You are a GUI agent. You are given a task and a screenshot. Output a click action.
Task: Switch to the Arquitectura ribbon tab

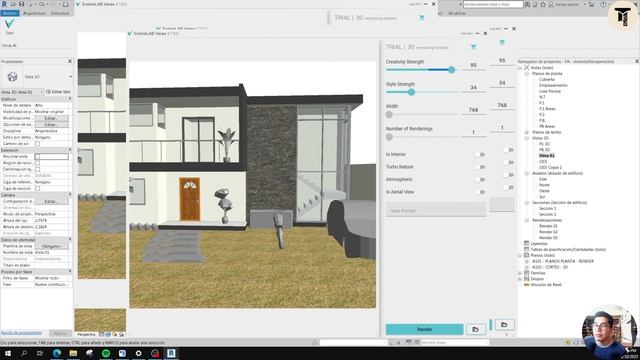(34, 13)
